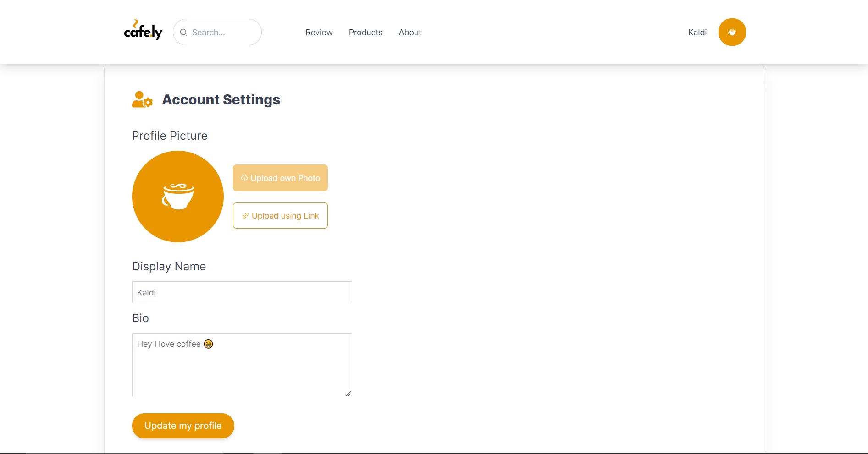Open the Products page
Screen dimensions: 868x454
click(365, 33)
